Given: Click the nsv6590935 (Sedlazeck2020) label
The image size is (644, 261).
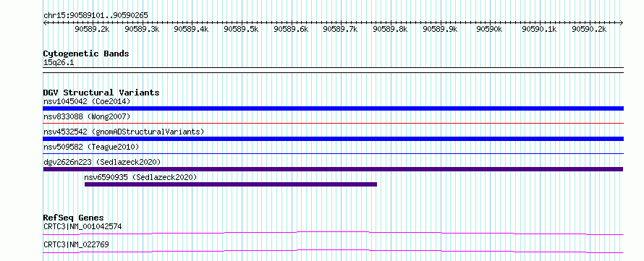Looking at the screenshot, I should coord(141,177).
